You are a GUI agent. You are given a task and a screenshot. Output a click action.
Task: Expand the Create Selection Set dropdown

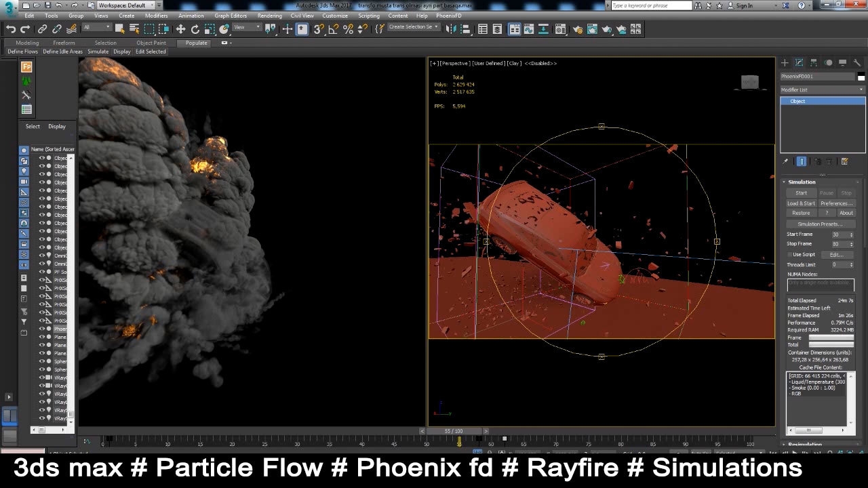click(414, 28)
